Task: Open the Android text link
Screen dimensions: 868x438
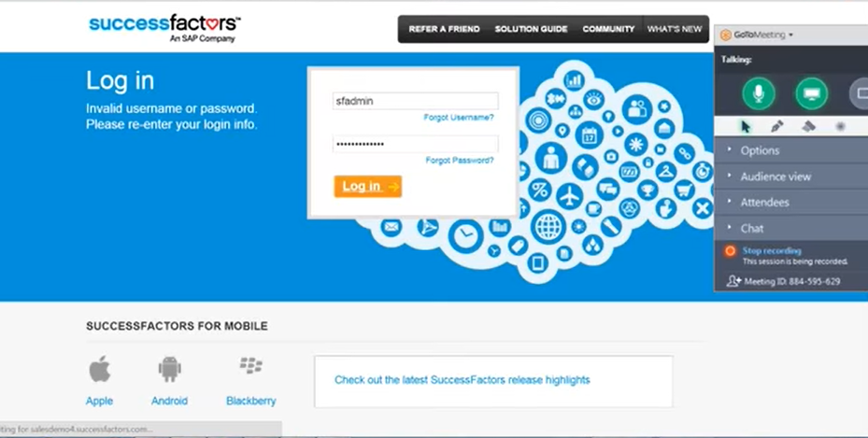Action: point(169,401)
